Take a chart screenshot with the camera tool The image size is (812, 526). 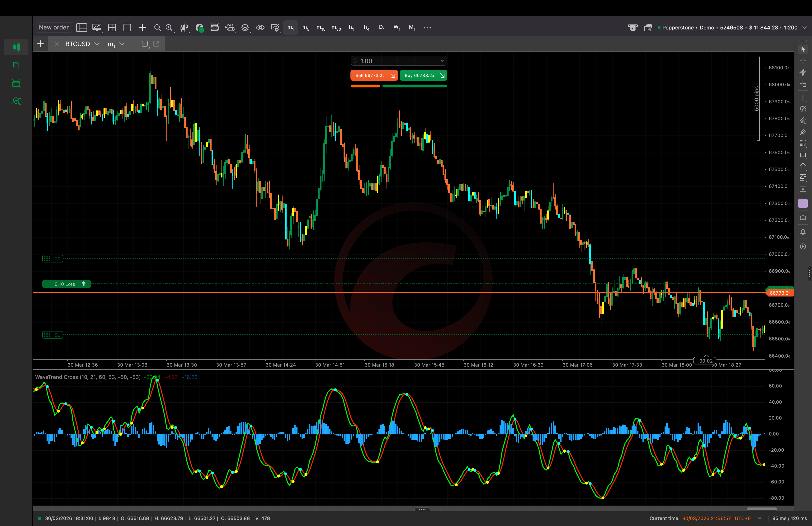(x=803, y=218)
